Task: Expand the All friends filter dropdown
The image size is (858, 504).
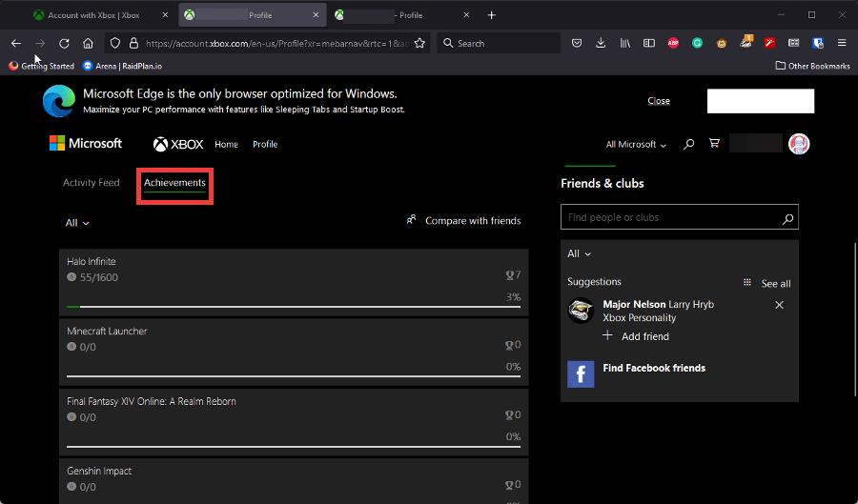Action: pyautogui.click(x=579, y=253)
